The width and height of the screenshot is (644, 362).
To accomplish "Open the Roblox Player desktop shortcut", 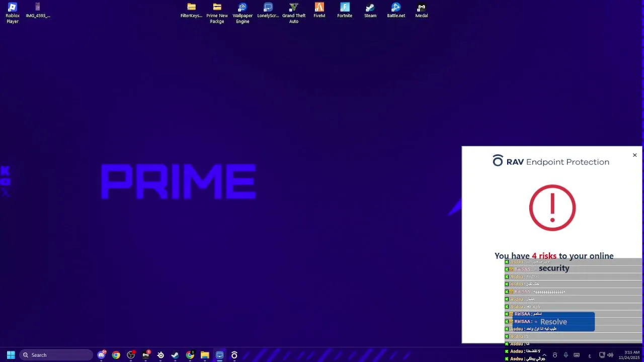I will (x=13, y=13).
